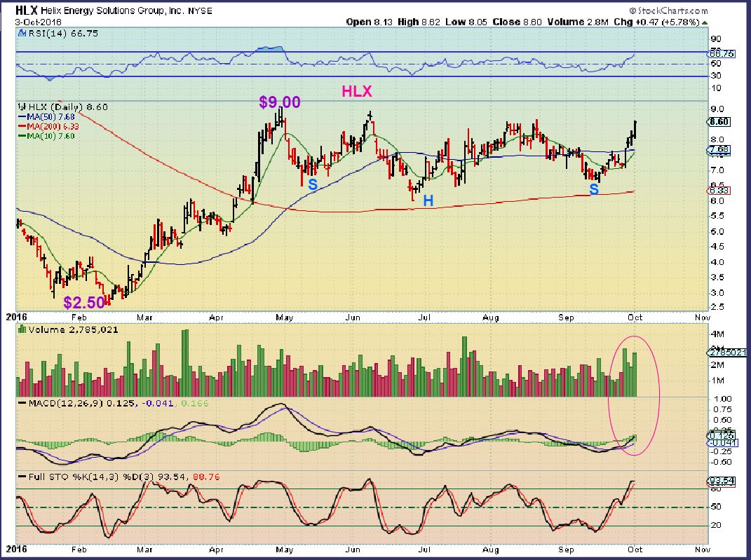Click the 'Volume 2.8M' header value

coord(578,22)
